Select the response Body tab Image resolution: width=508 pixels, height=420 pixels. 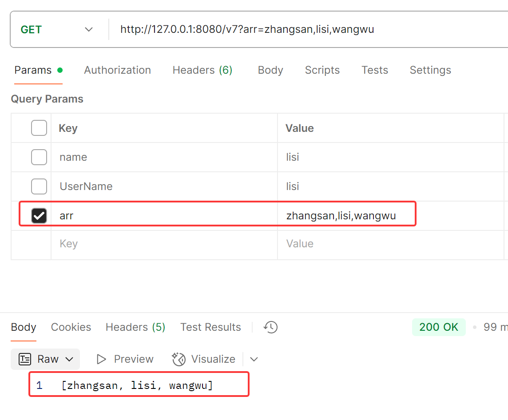click(x=24, y=327)
